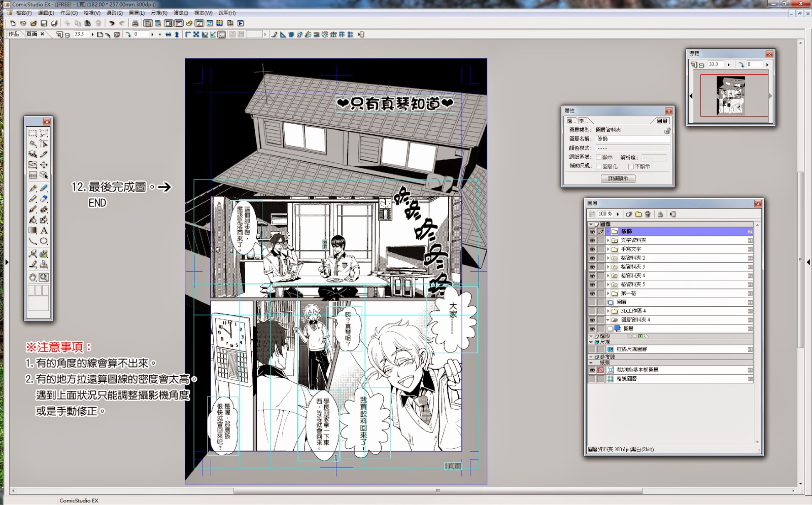Hide the 文字資料夾 layer folder
The image size is (812, 505).
coord(592,240)
